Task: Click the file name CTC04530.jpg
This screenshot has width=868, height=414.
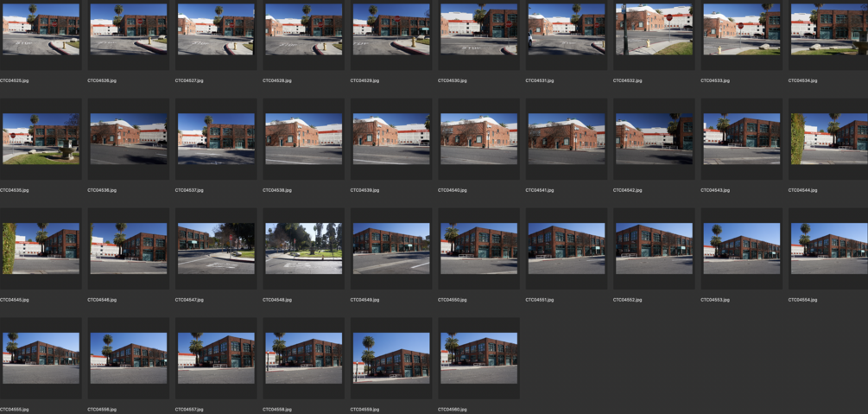Action: pos(453,80)
